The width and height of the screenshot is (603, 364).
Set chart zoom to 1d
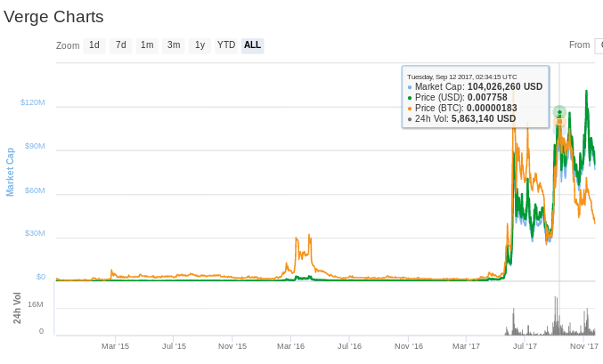click(94, 45)
